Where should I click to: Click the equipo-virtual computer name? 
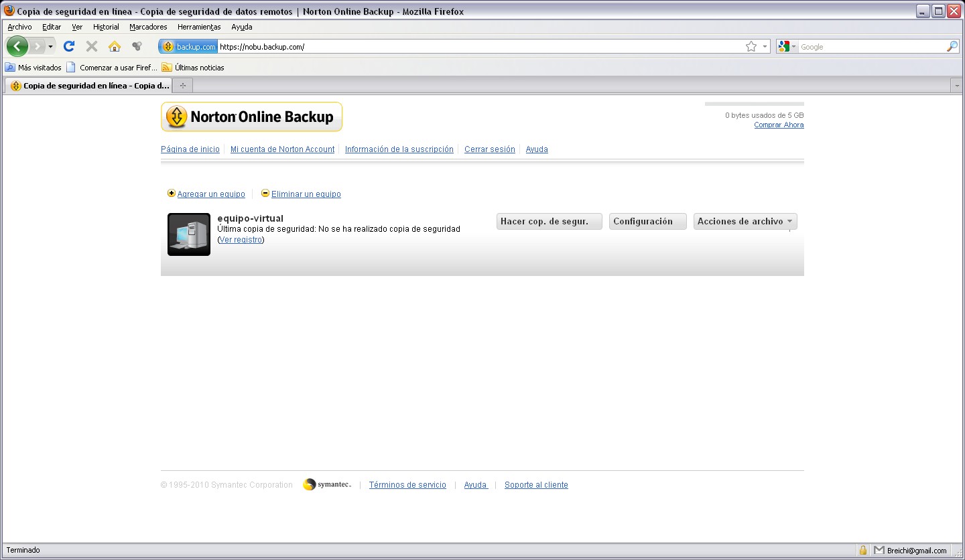[x=251, y=218]
